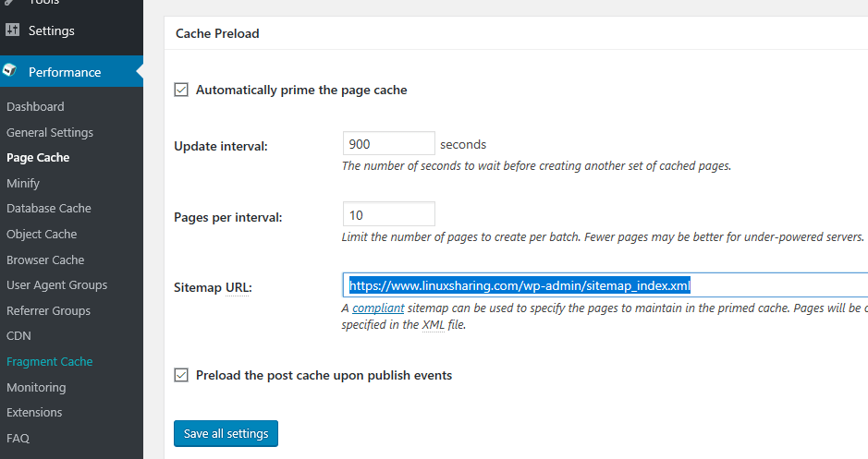Open the CDN settings page
This screenshot has width=868, height=459.
(18, 336)
